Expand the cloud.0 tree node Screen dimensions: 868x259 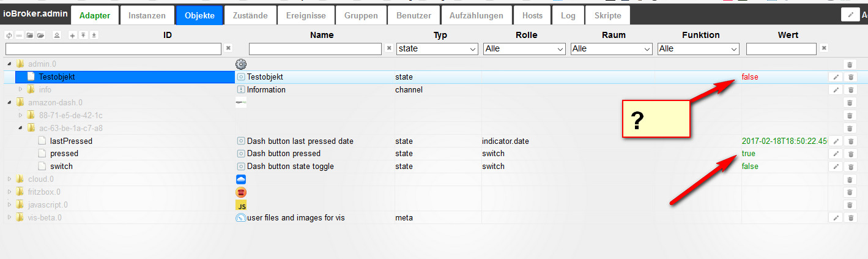(9, 179)
